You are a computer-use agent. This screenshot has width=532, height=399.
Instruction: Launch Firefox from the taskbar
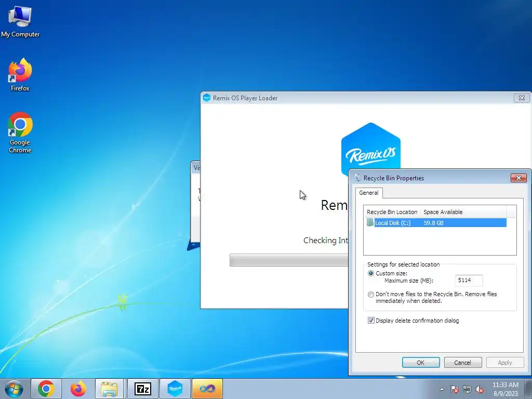(78, 389)
